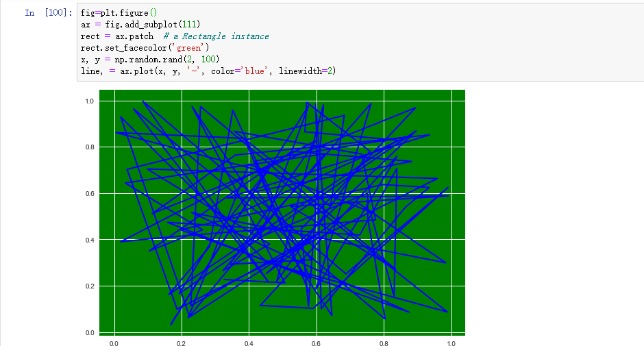The height and width of the screenshot is (346, 644).
Task: Click the In [100] cell prompt
Action: click(49, 13)
